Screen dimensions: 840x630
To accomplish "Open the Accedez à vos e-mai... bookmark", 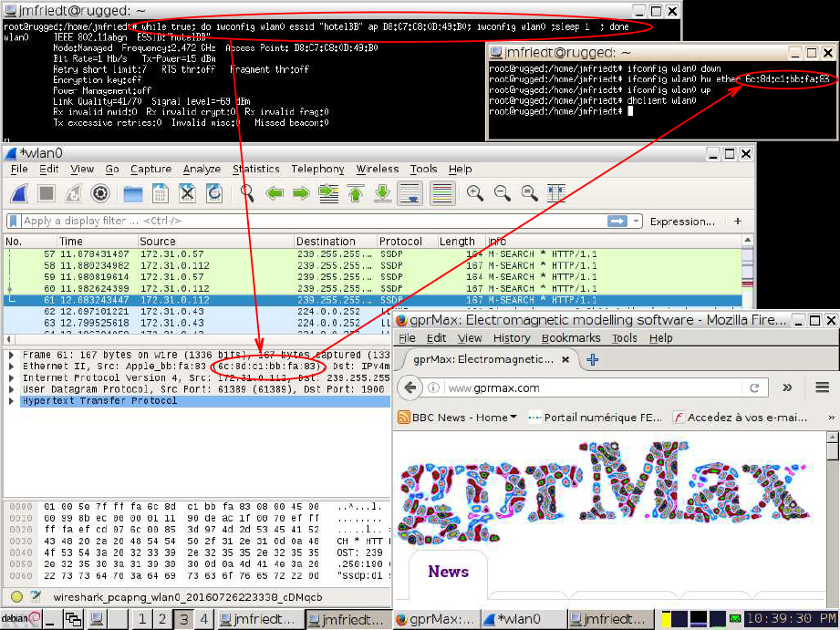I will pos(740,418).
